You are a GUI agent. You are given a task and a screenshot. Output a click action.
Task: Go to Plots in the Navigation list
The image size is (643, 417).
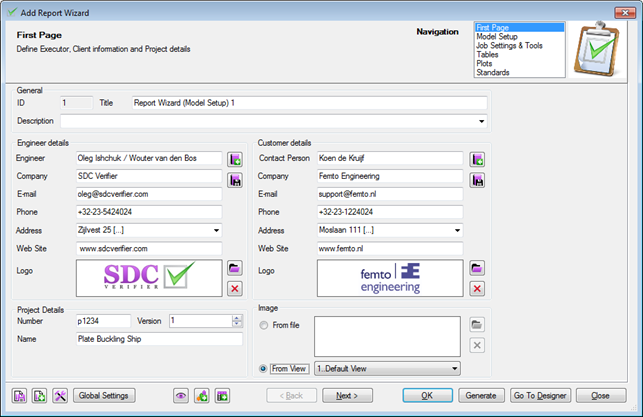coord(519,64)
